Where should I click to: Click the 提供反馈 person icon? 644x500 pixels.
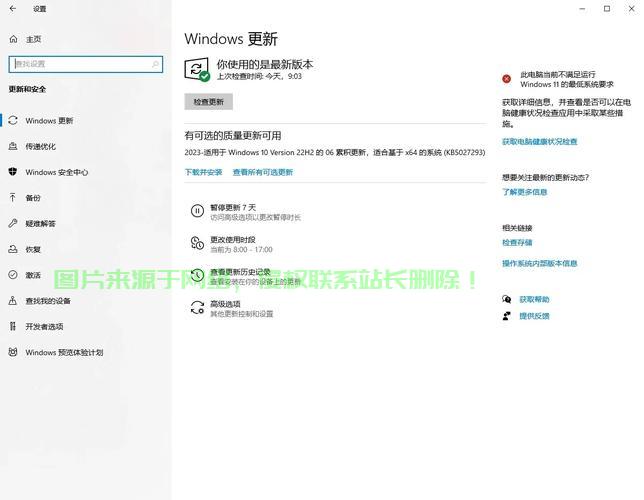(506, 316)
